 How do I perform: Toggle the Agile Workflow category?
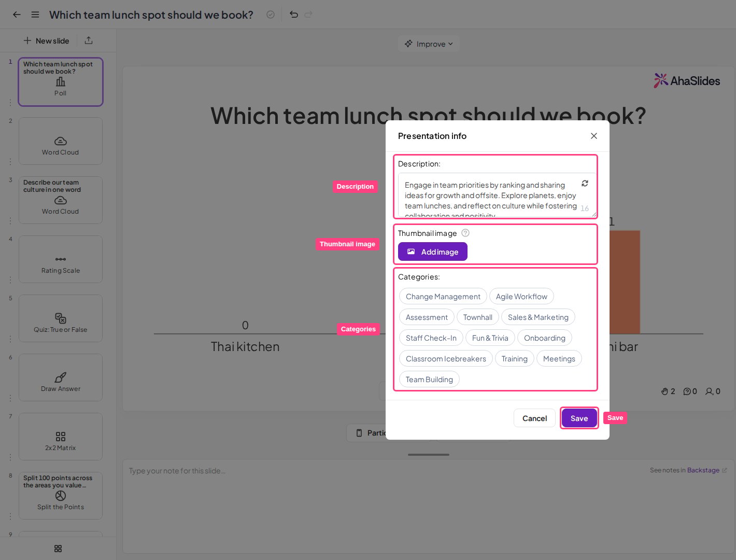tap(521, 297)
